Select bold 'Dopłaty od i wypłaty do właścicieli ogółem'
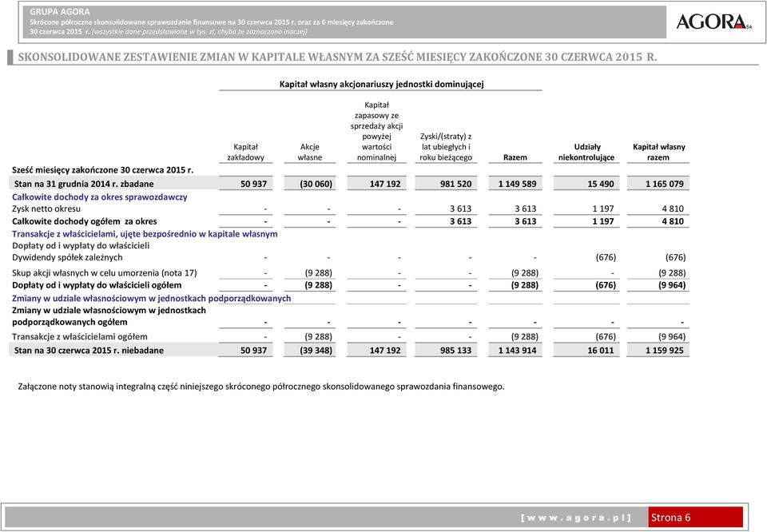The width and height of the screenshot is (767, 532). point(97,285)
